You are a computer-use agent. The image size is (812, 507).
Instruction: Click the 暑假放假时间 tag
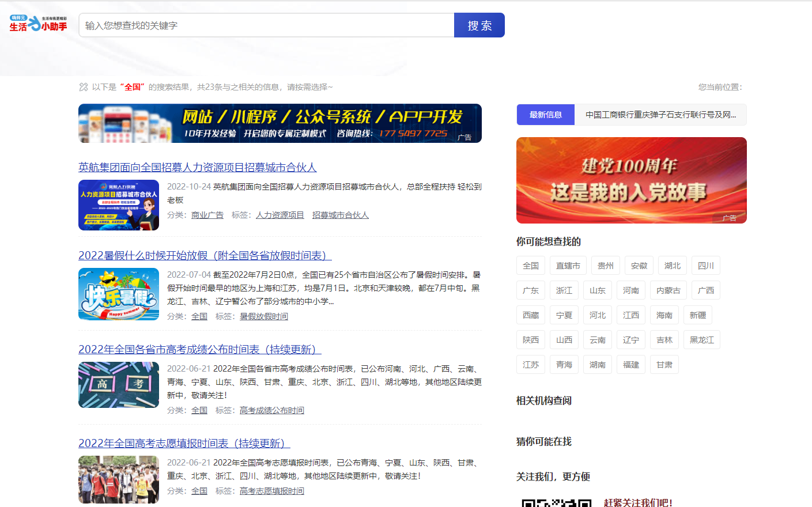pos(263,316)
